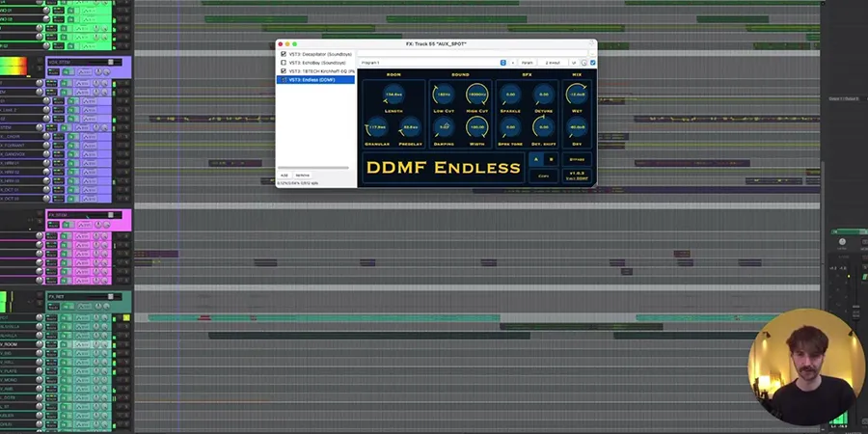Image resolution: width=868 pixels, height=434 pixels.
Task: Toggle TBTECH Kirchhoff-EQ enable checkbox
Action: tap(284, 71)
